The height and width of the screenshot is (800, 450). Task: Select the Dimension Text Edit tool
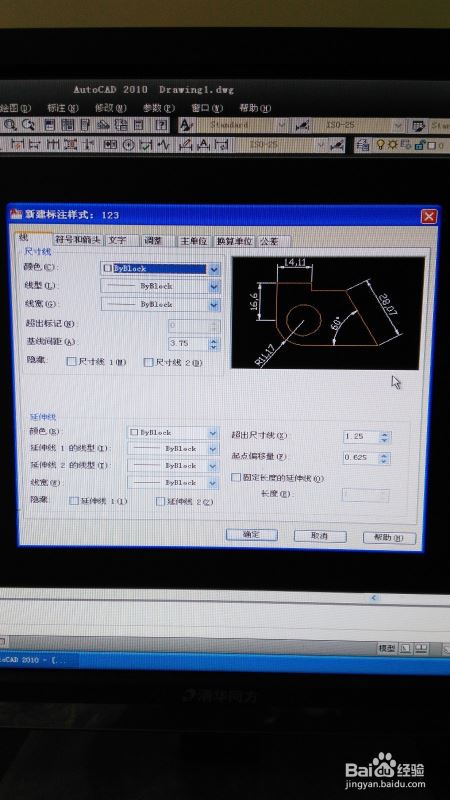(x=204, y=145)
